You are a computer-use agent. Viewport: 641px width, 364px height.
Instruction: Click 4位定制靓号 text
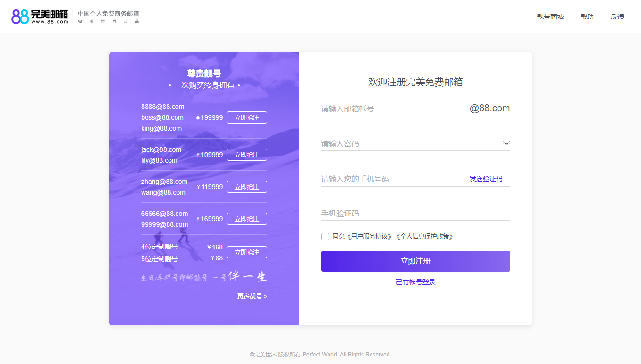pos(160,247)
